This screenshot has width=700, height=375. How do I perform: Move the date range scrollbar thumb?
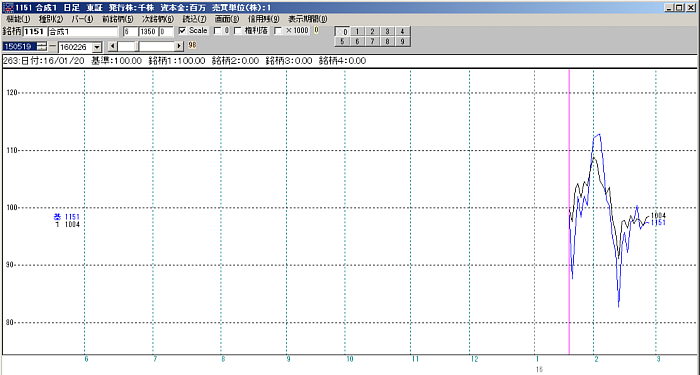coord(137,46)
